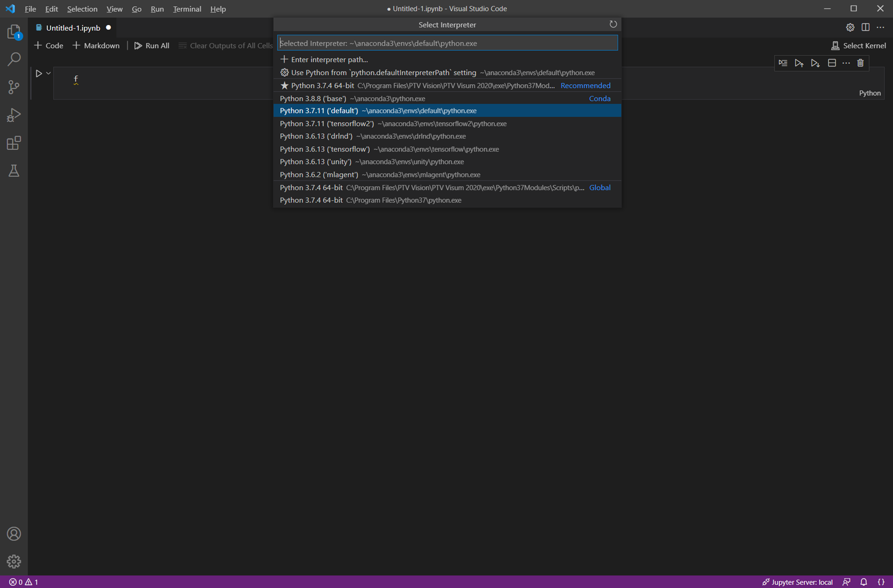Open the Run menu
This screenshot has width=893, height=588.
pos(157,9)
